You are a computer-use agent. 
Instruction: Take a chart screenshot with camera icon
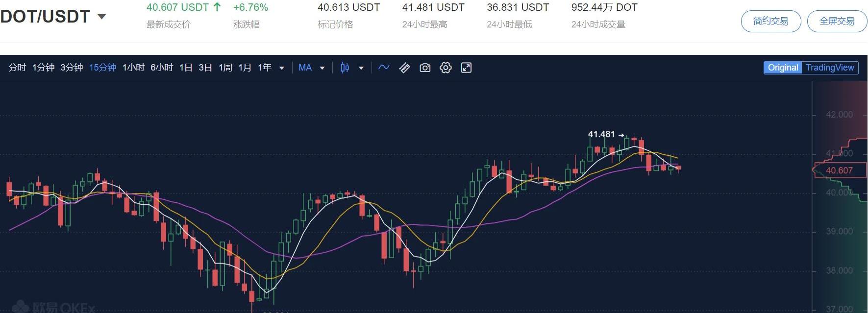coord(425,68)
